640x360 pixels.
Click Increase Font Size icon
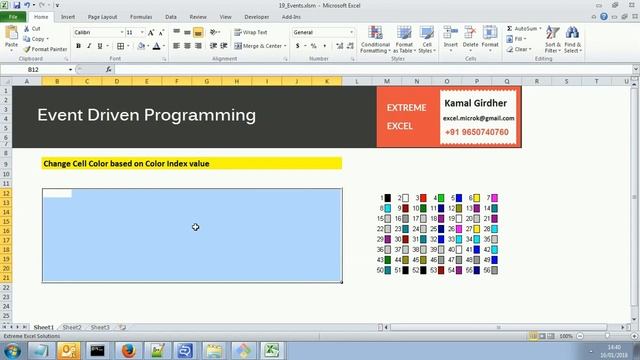pos(151,32)
